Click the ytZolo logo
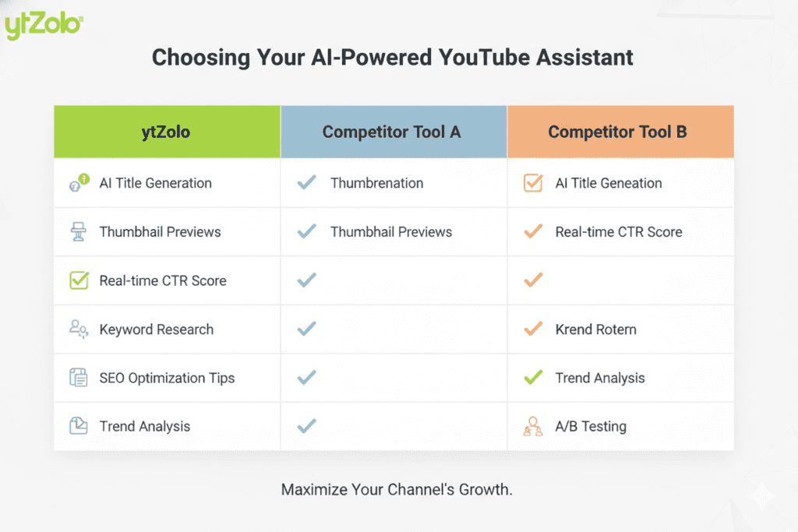798x532 pixels. coord(43,25)
